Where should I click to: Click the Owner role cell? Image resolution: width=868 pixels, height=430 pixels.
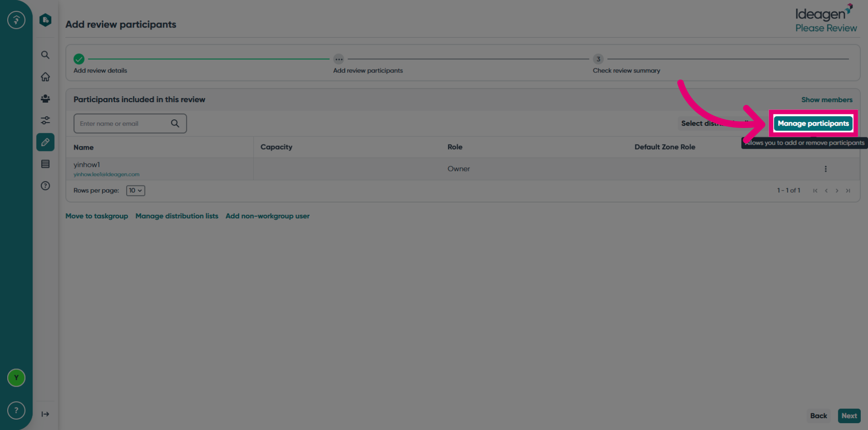tap(458, 169)
